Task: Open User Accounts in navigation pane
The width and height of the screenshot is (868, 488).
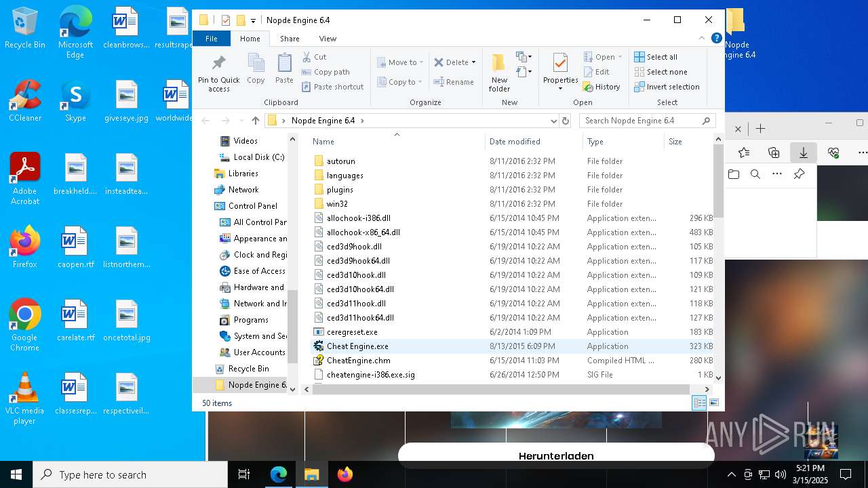Action: point(259,352)
